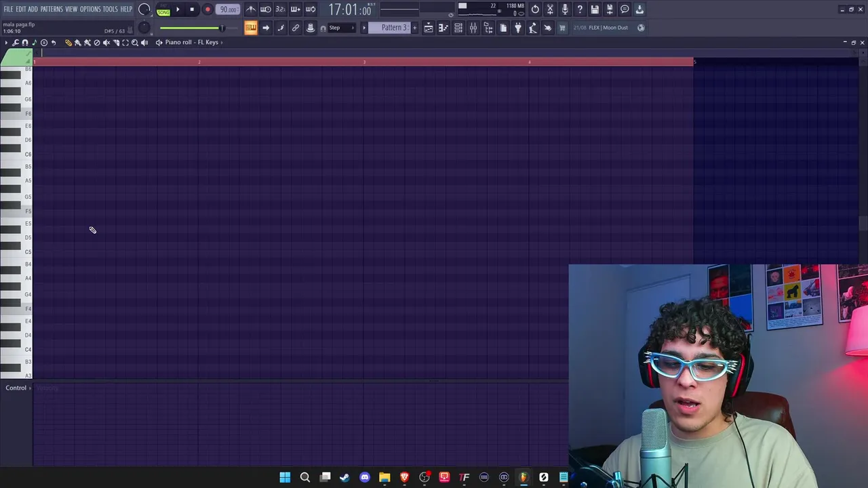Select the piano roll Delete tool
The height and width of the screenshot is (488, 868).
(97, 43)
